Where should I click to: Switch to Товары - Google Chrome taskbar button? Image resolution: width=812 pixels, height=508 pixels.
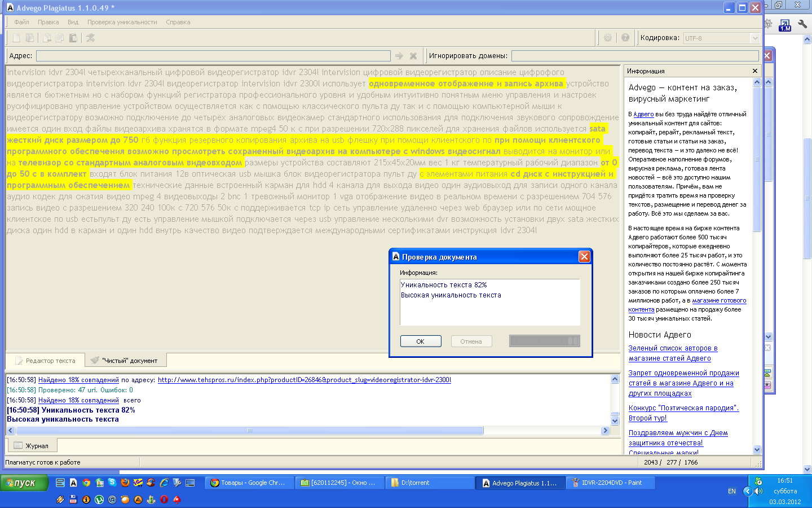point(249,483)
